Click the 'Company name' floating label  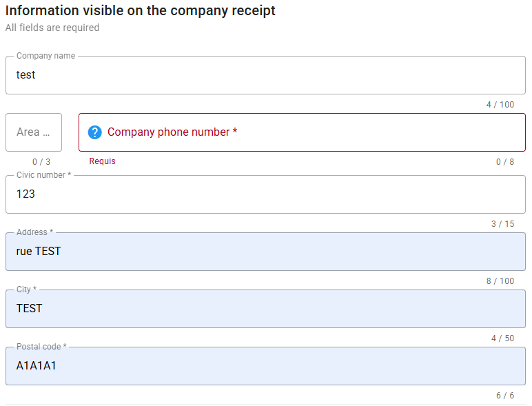pyautogui.click(x=45, y=56)
